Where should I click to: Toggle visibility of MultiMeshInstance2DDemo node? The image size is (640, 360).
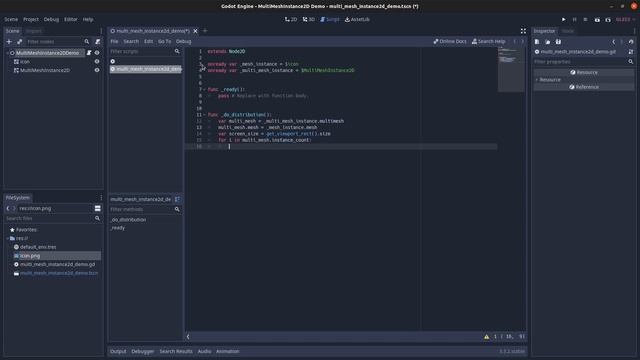[97, 53]
